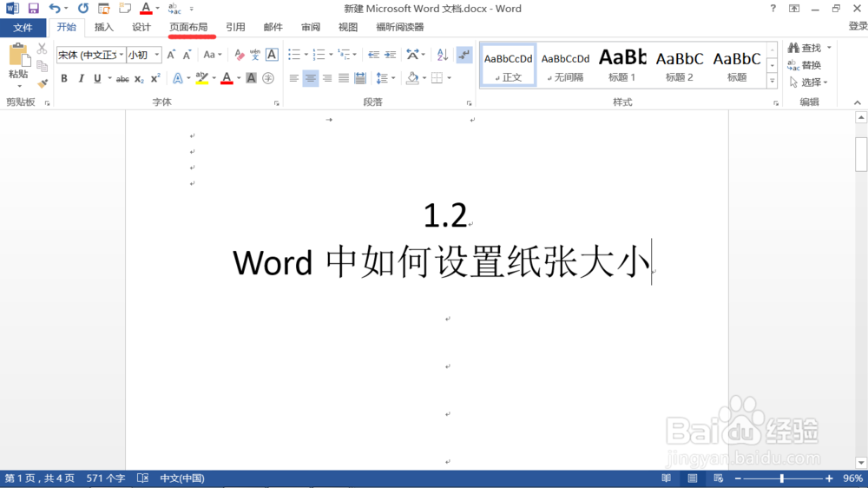868x488 pixels.
Task: Open the numbering list dropdown arrow
Action: [x=331, y=55]
